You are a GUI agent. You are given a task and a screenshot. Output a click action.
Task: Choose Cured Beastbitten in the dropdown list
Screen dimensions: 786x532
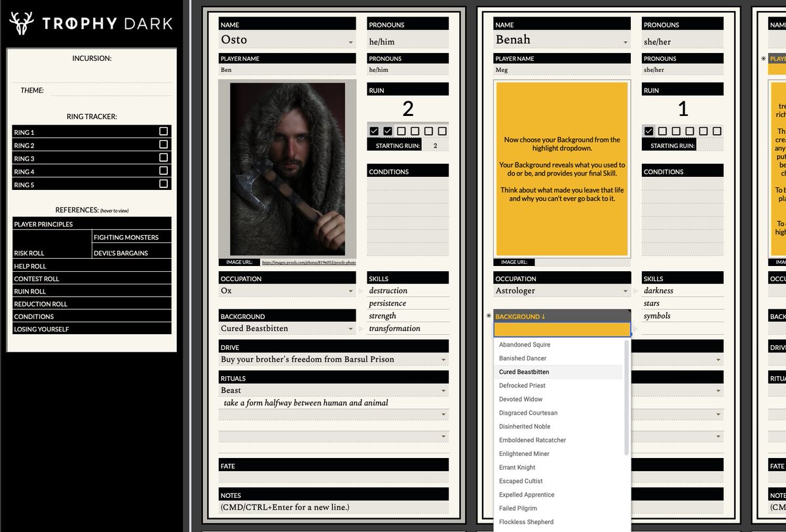(x=559, y=372)
